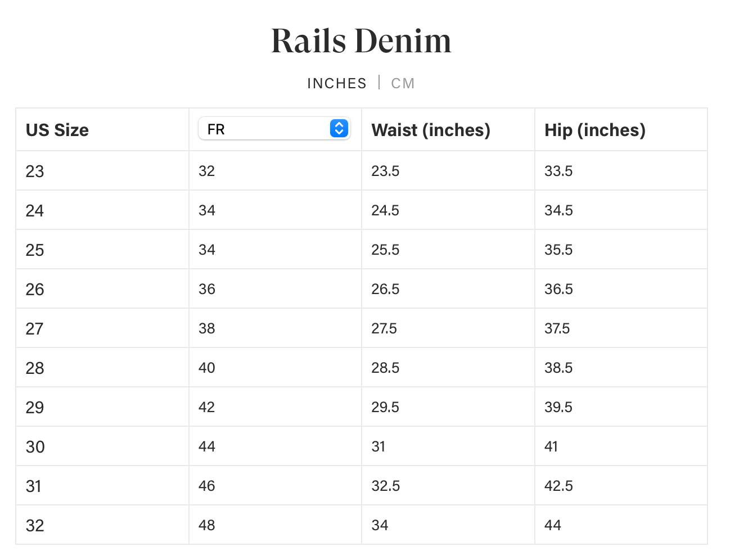This screenshot has height=560, width=730.
Task: Click the hip value 39.5
Action: [558, 407]
